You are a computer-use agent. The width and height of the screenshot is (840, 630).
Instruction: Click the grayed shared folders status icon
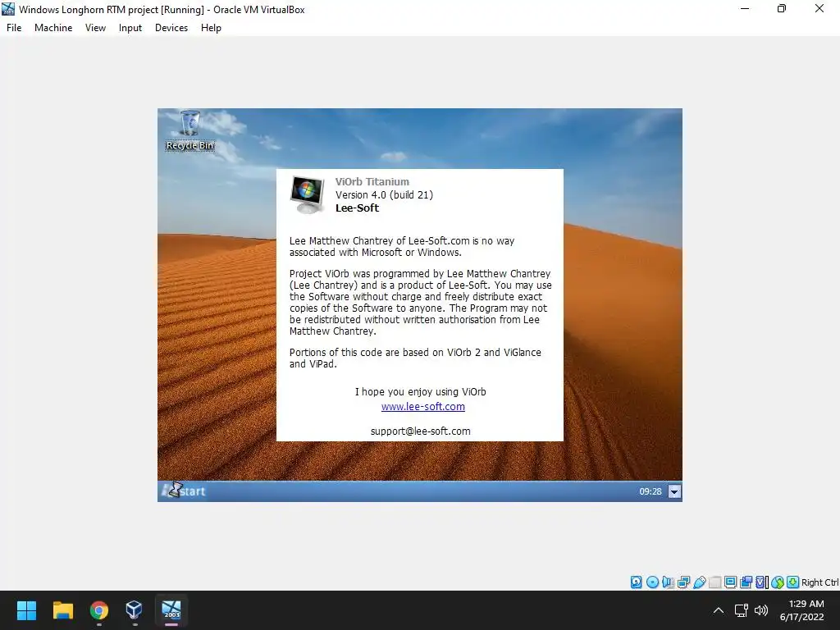pyautogui.click(x=714, y=582)
